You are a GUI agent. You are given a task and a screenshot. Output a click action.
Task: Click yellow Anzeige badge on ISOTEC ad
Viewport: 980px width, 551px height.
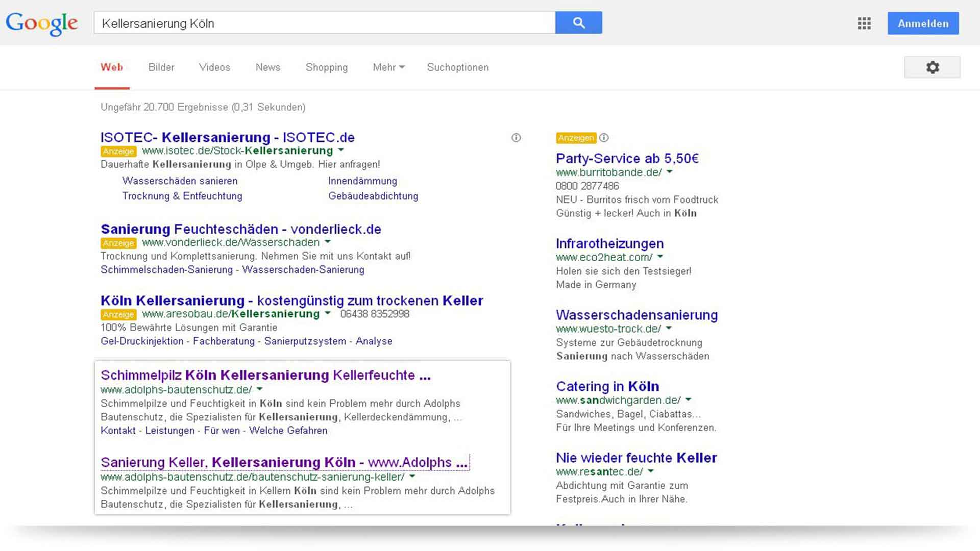pos(118,152)
